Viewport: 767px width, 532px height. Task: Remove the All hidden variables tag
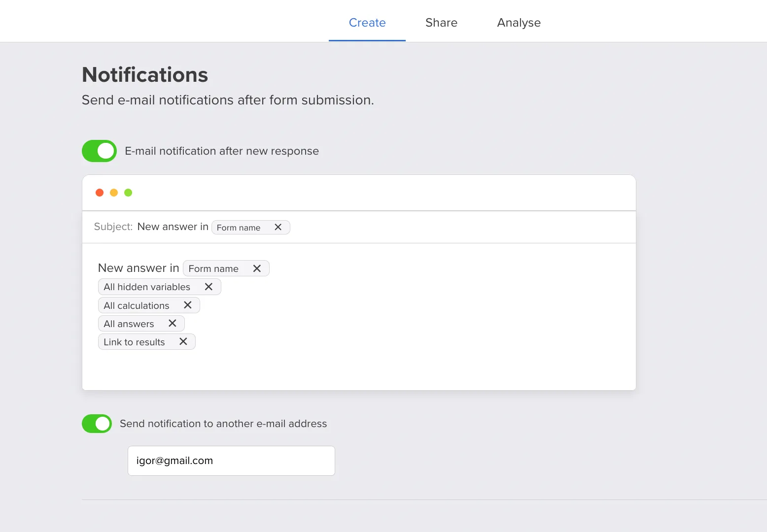[209, 286]
